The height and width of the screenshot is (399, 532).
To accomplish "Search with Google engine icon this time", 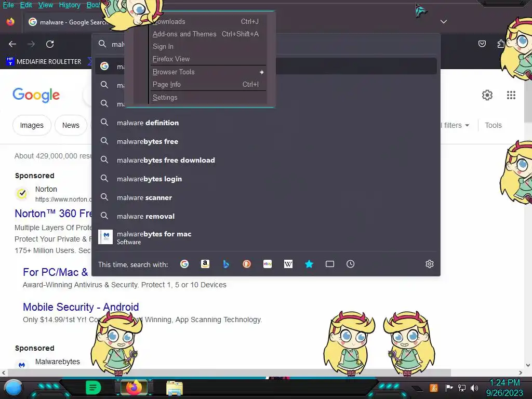I will (x=184, y=264).
